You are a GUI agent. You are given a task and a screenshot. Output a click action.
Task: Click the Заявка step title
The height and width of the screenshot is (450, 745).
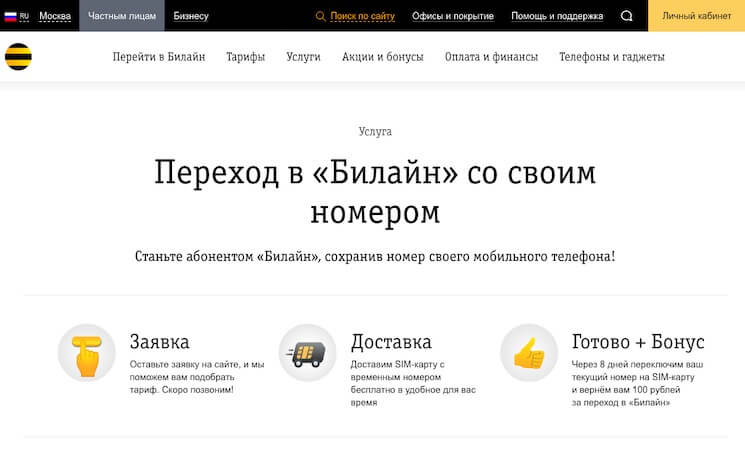tap(160, 342)
